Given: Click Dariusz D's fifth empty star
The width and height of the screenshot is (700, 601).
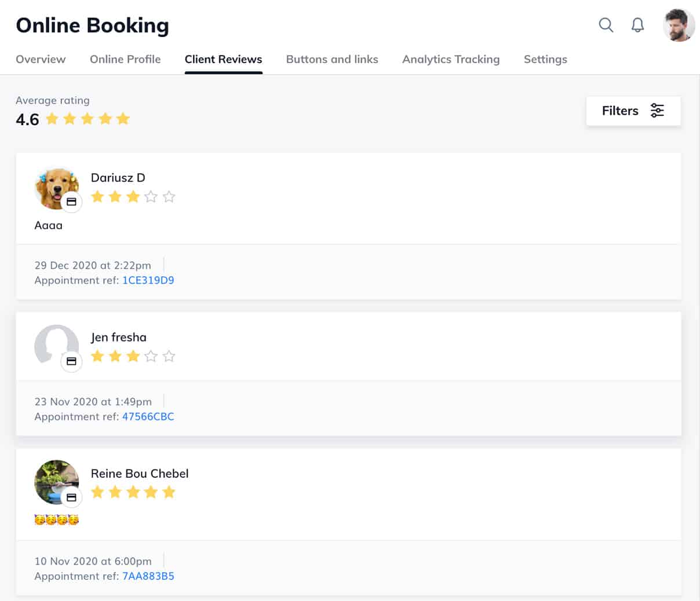Looking at the screenshot, I should point(169,196).
